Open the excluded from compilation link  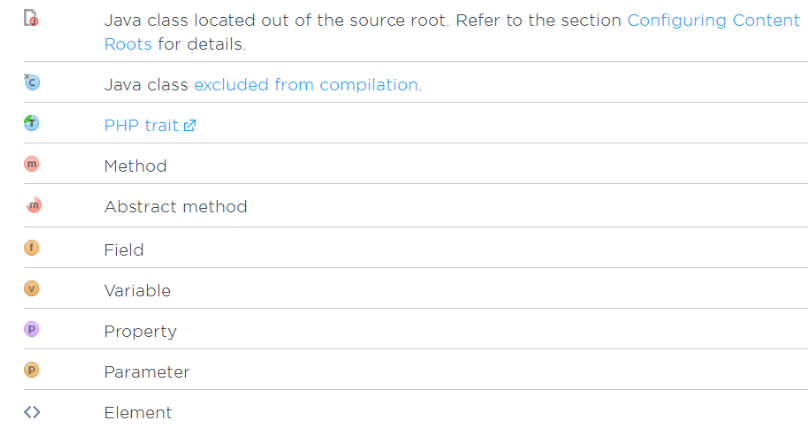click(306, 85)
